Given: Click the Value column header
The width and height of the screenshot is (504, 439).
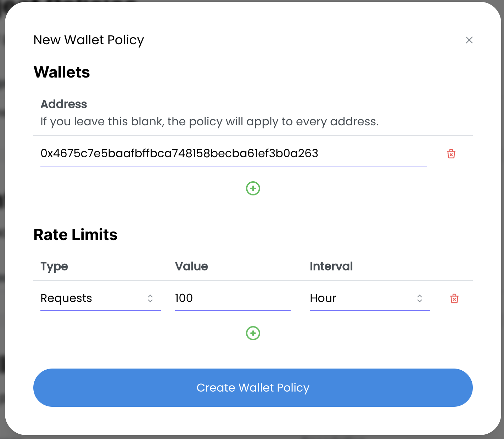Looking at the screenshot, I should click(191, 266).
